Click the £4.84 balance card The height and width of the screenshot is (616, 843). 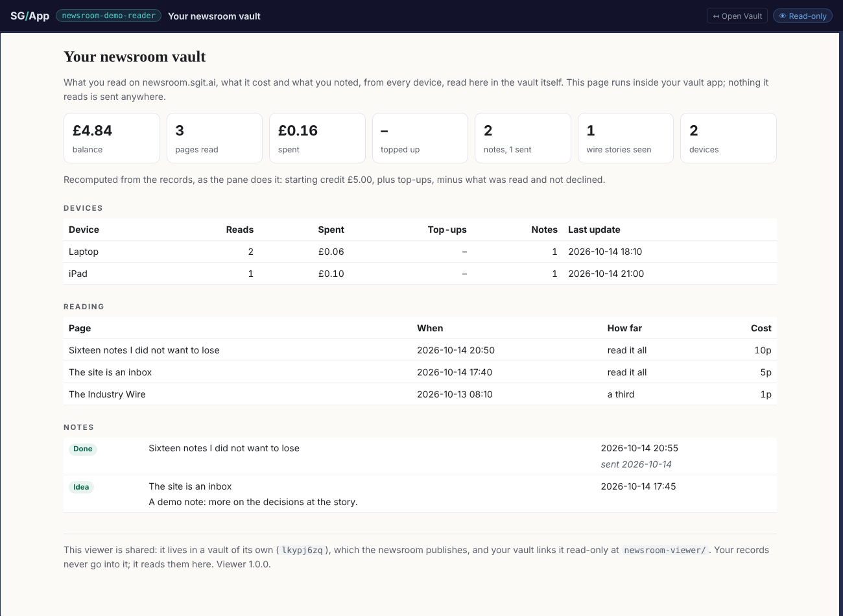[112, 138]
